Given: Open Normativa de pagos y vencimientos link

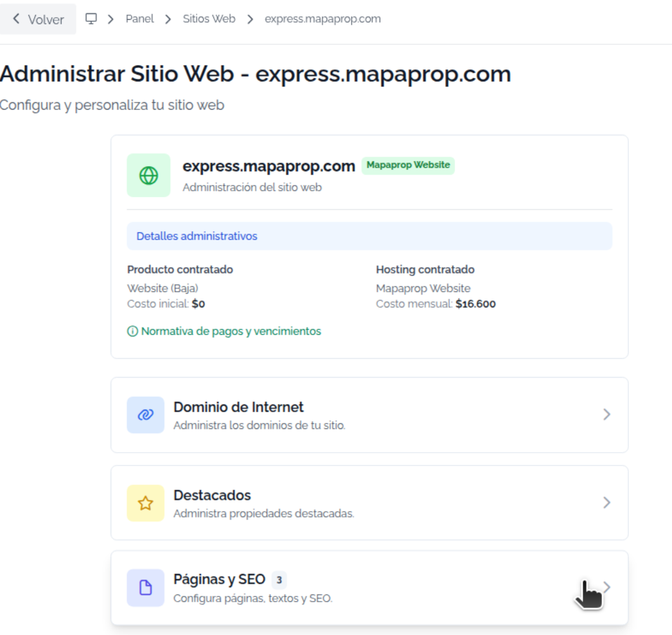Looking at the screenshot, I should pos(231,331).
